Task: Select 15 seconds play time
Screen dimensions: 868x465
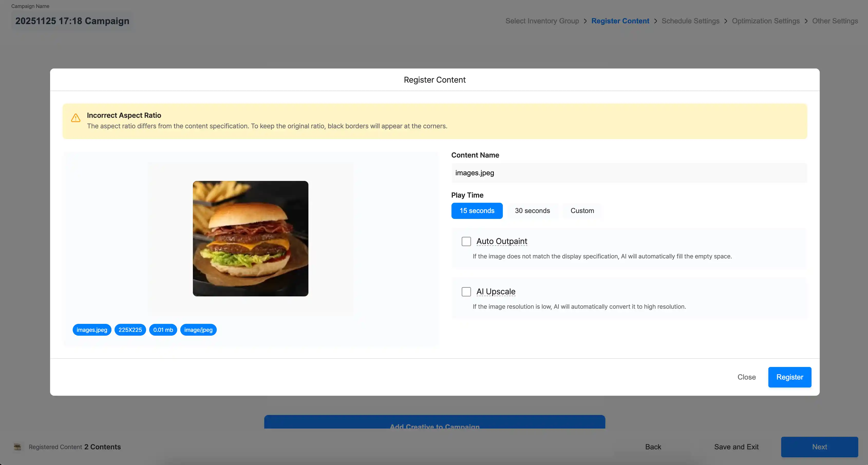Action: point(477,211)
